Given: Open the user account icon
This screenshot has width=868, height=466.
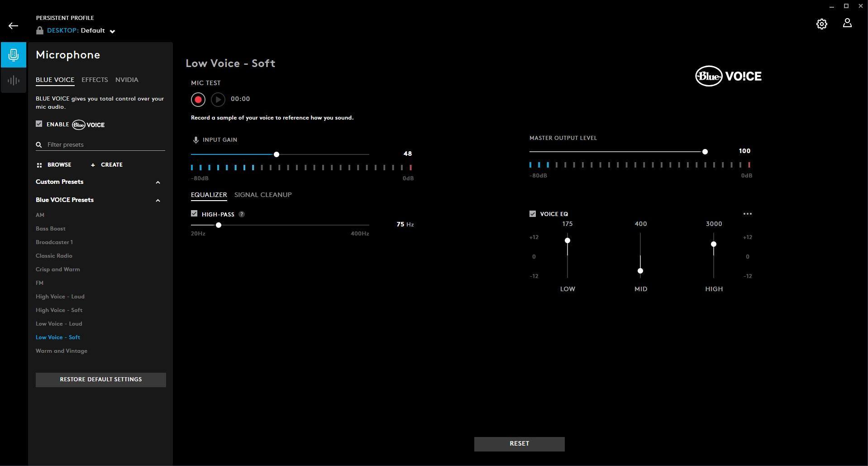Looking at the screenshot, I should pos(847,24).
